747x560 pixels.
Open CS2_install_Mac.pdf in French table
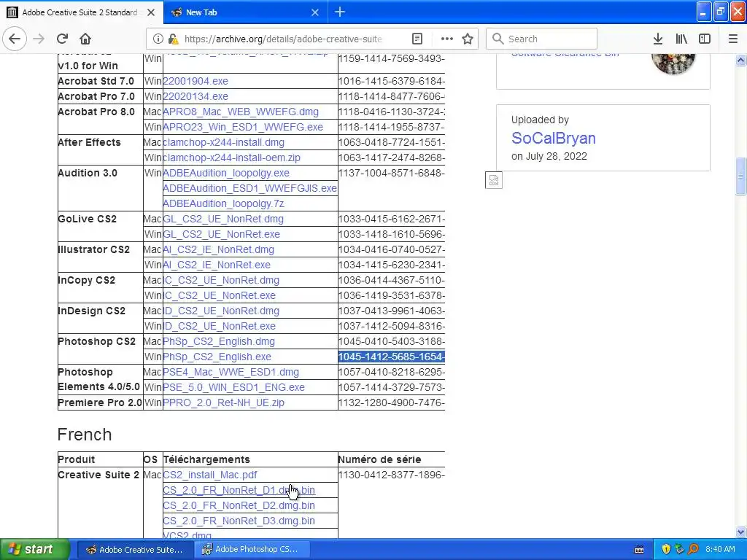(x=209, y=475)
